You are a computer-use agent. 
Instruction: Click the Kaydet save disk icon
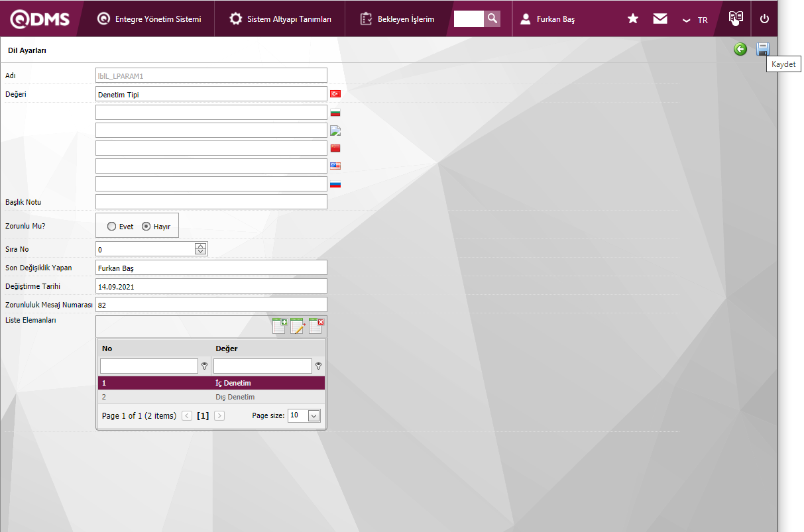point(763,49)
